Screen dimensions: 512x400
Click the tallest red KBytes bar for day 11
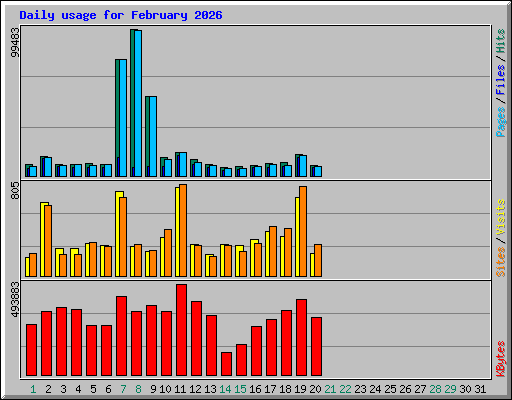pos(181,330)
